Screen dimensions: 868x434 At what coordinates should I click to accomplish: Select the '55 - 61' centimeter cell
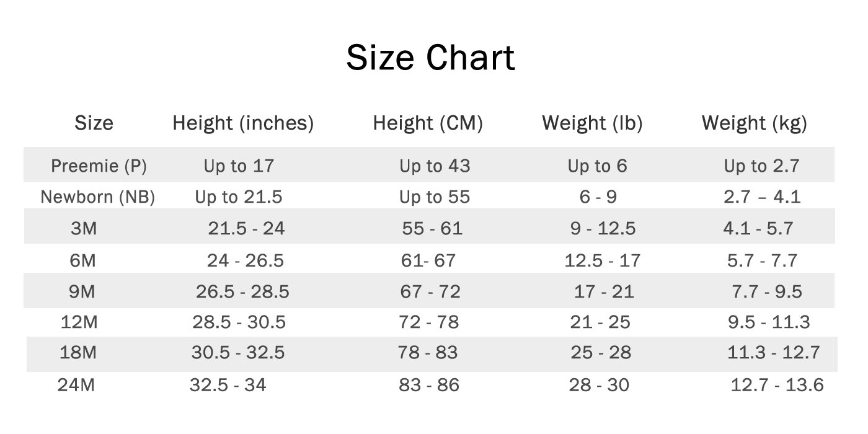[432, 229]
